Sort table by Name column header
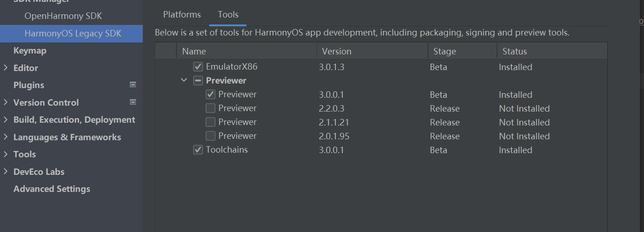The width and height of the screenshot is (644, 232). pos(246,51)
